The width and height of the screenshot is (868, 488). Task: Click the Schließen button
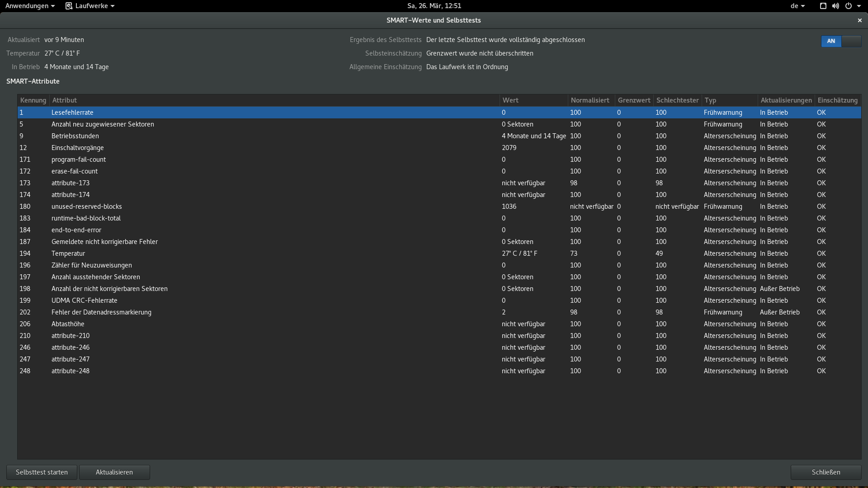coord(826,472)
